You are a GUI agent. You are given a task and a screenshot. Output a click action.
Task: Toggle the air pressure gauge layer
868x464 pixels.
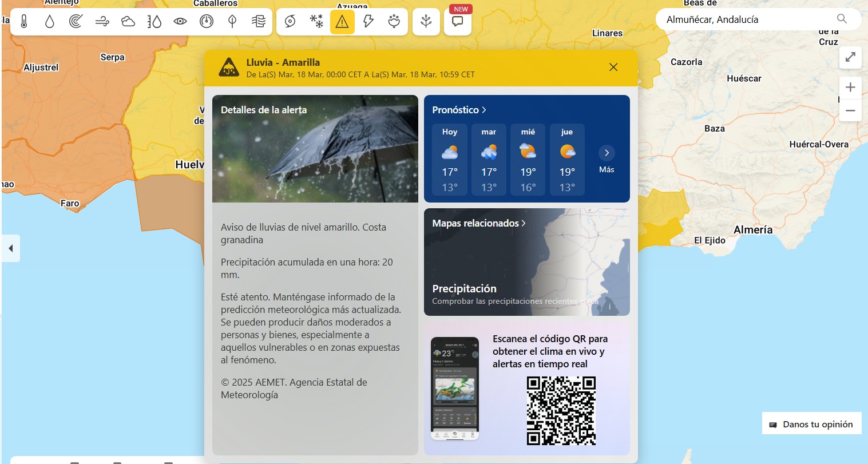[x=206, y=22]
